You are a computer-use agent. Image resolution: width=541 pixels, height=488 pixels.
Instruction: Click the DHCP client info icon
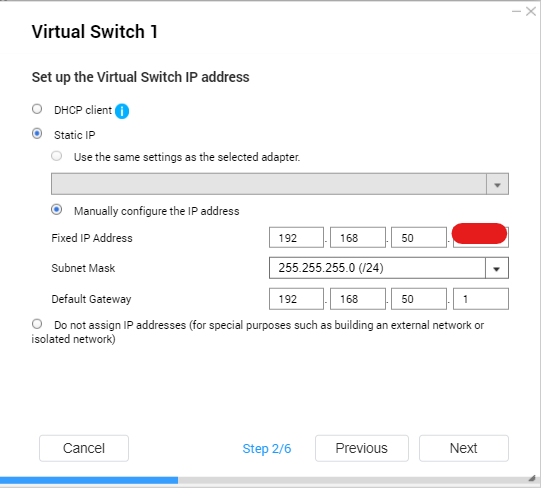pos(122,111)
